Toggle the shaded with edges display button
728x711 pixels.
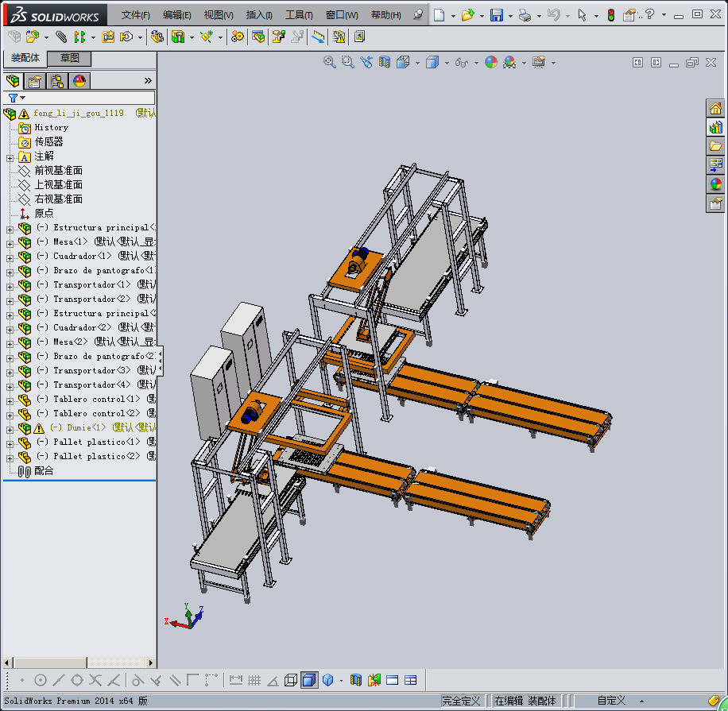pyautogui.click(x=308, y=680)
